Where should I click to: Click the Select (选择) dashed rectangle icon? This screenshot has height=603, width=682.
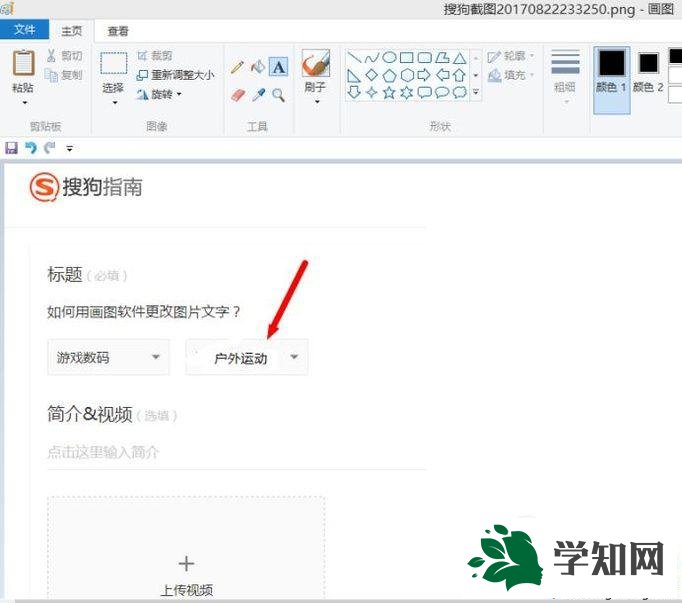[x=114, y=64]
